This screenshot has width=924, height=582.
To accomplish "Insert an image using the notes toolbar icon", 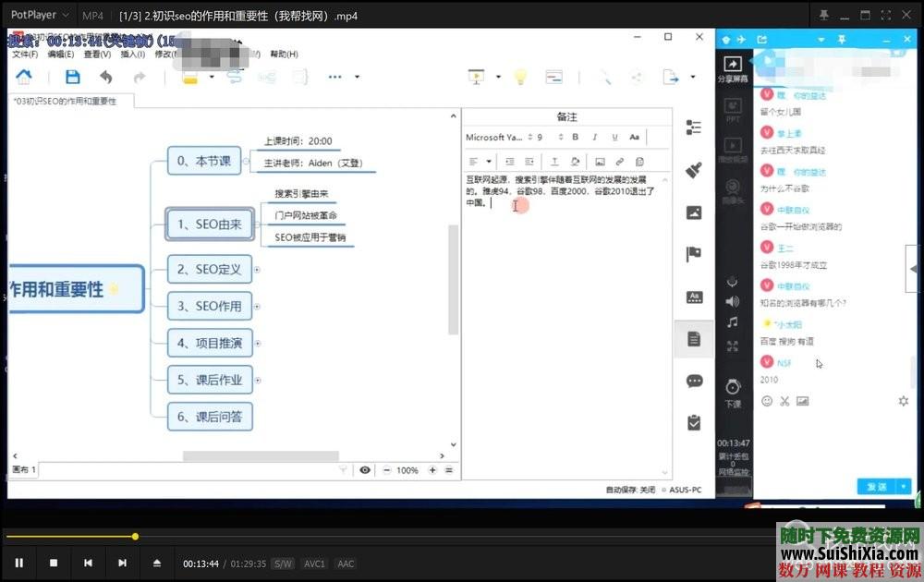I will [601, 163].
